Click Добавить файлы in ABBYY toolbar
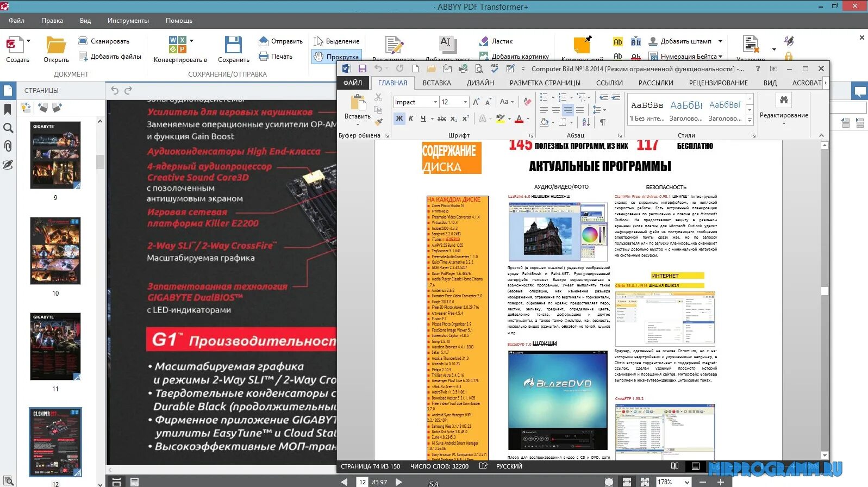 (x=110, y=57)
